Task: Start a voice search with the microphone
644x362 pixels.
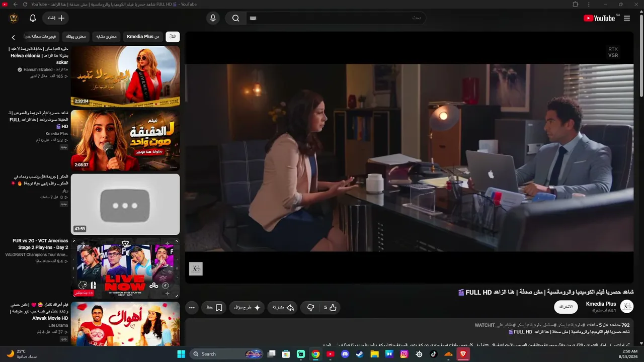Action: coord(213,18)
